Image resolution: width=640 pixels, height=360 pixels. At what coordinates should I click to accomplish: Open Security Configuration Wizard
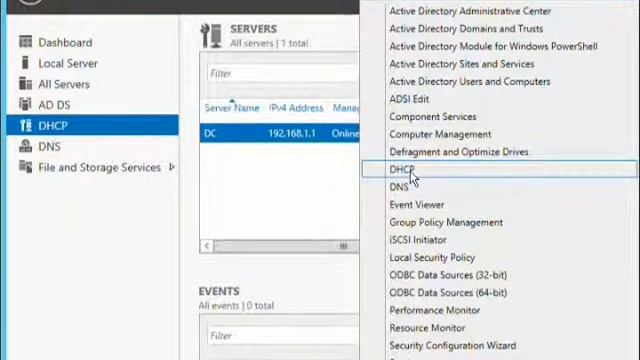[453, 345]
